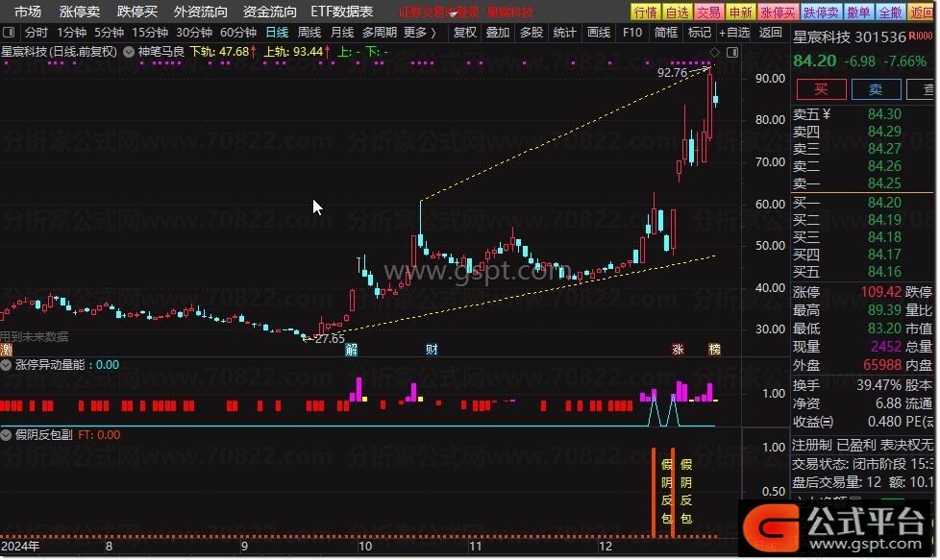The width and height of the screenshot is (940, 560).
Task: Click the 星宸科技 301536 stock title
Action: point(850,37)
